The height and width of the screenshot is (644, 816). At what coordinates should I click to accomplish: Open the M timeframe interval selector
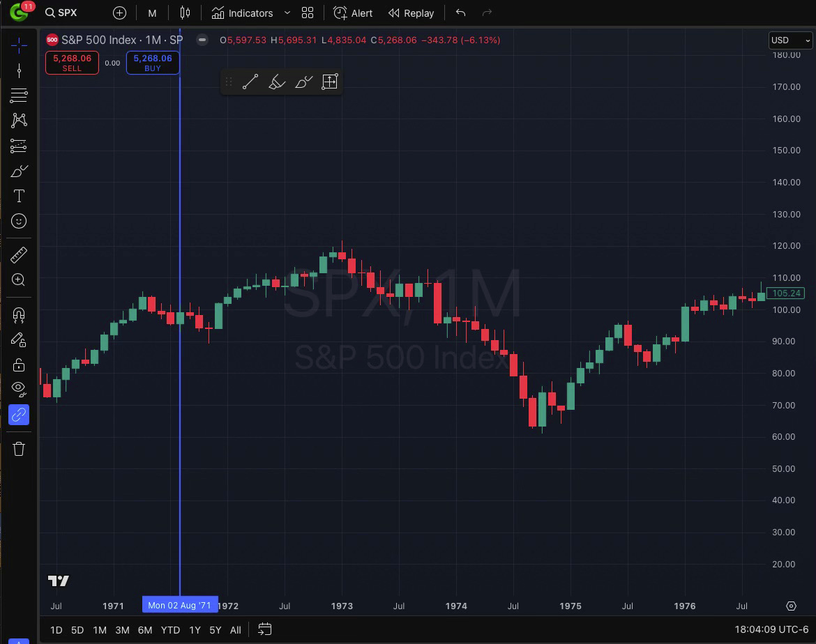[x=152, y=13]
